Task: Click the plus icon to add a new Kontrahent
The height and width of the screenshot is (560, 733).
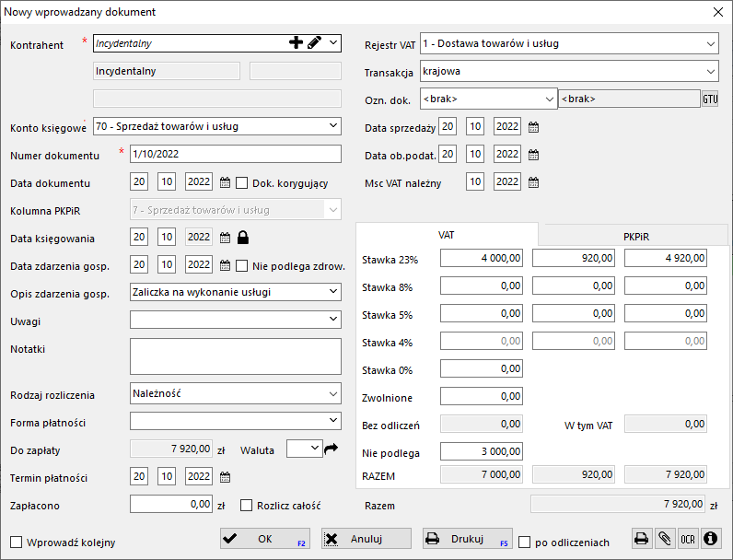Action: tap(296, 42)
